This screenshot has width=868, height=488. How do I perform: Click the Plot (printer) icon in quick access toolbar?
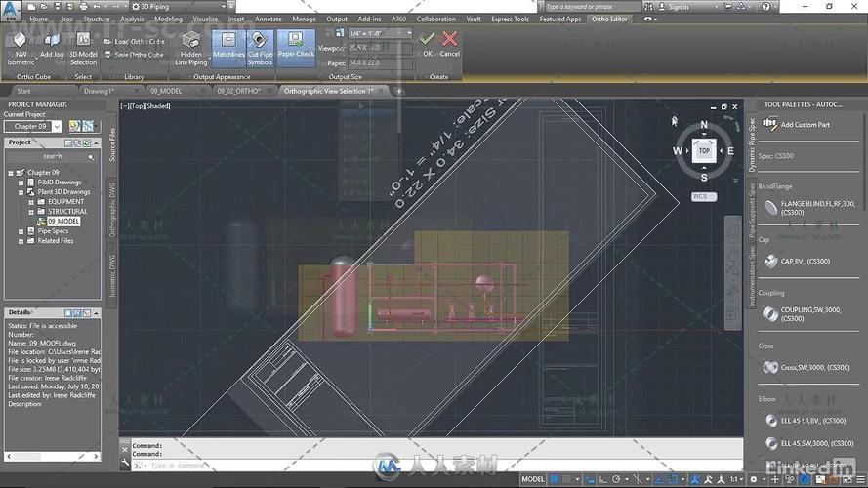click(84, 7)
